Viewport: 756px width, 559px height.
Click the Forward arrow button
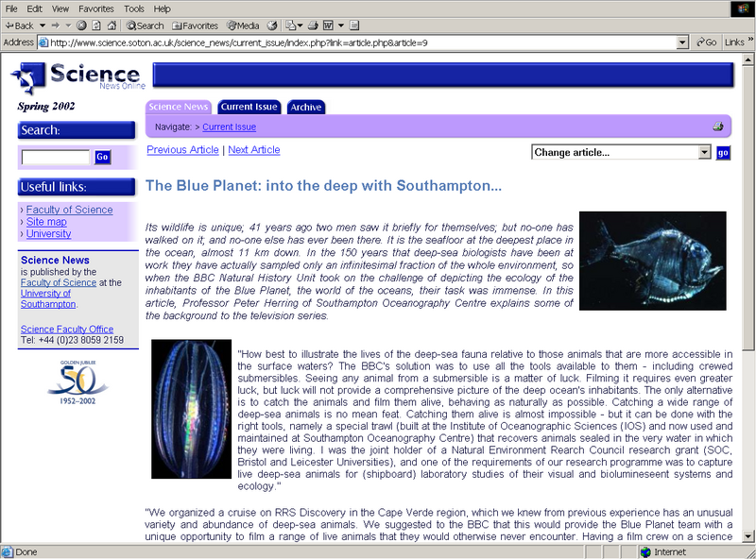pos(56,25)
